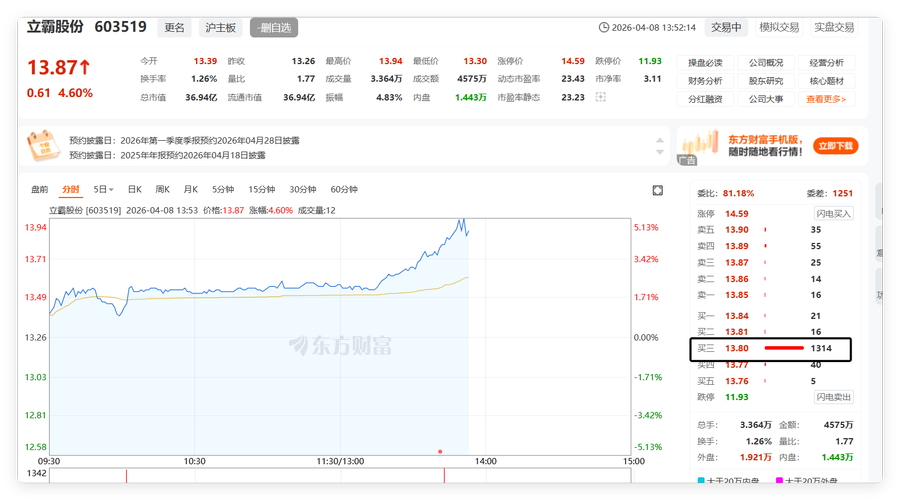
Task: Click the 买五 13.76 order row
Action: pos(773,381)
